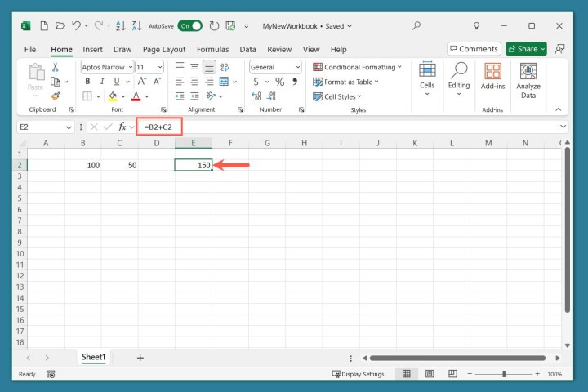Click the Comments button
588x392 pixels.
coord(473,49)
